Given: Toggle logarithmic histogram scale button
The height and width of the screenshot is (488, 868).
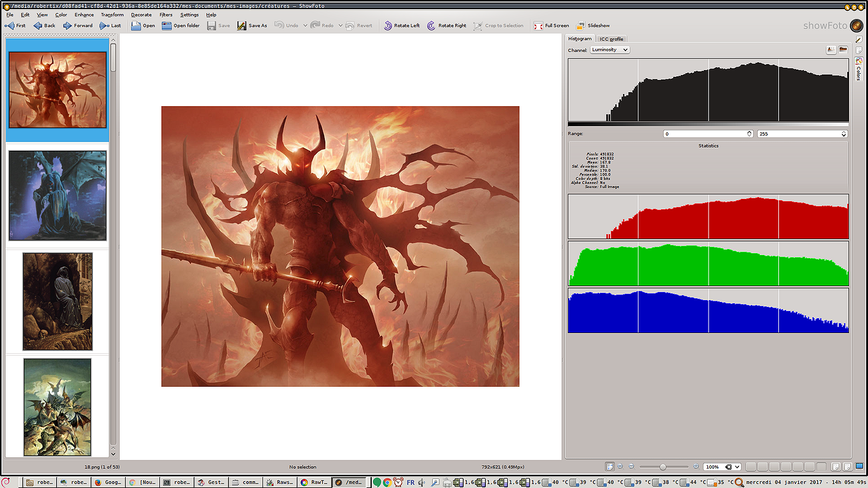Looking at the screenshot, I should 843,50.
